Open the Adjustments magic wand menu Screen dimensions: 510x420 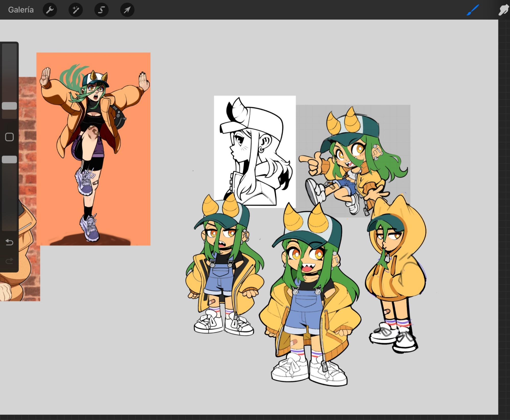75,10
